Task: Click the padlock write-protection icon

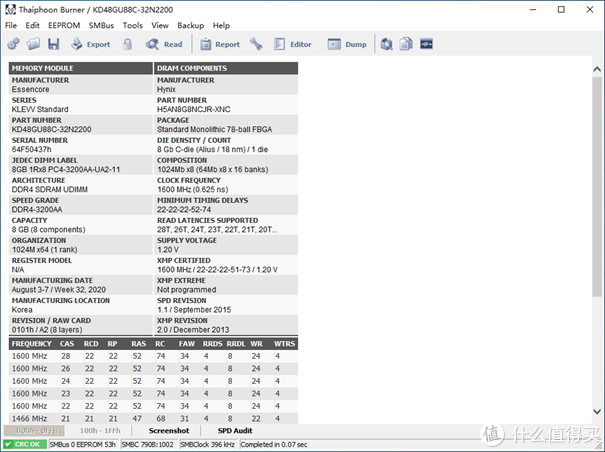Action: [x=127, y=44]
